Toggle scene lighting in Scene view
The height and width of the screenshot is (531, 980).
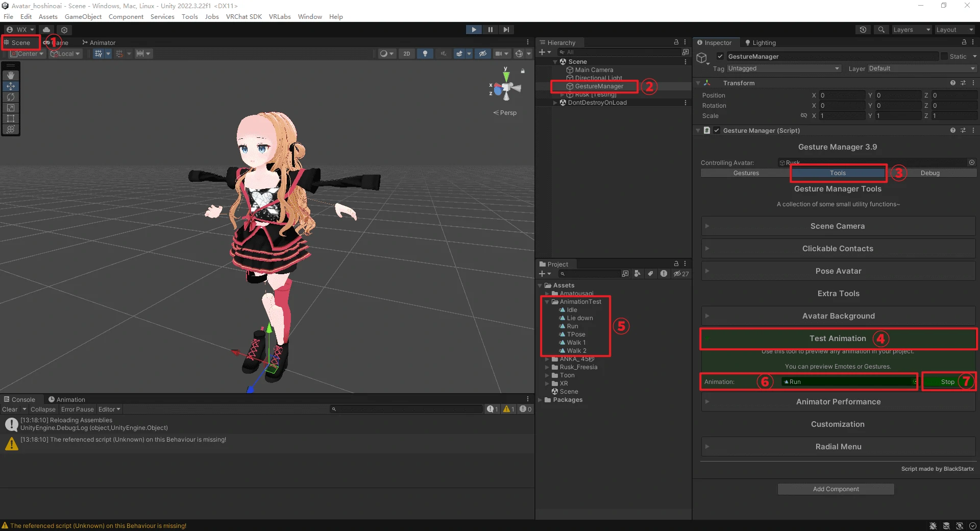point(425,54)
